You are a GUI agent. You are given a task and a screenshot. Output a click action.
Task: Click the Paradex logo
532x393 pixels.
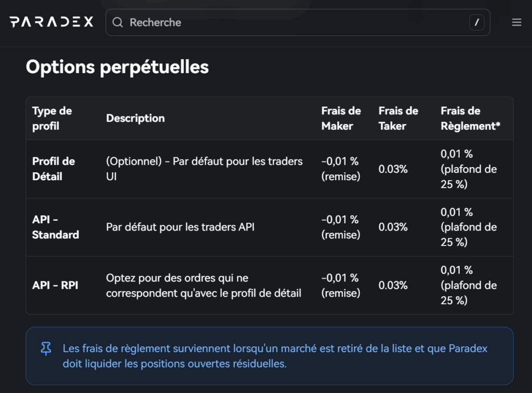(x=51, y=22)
